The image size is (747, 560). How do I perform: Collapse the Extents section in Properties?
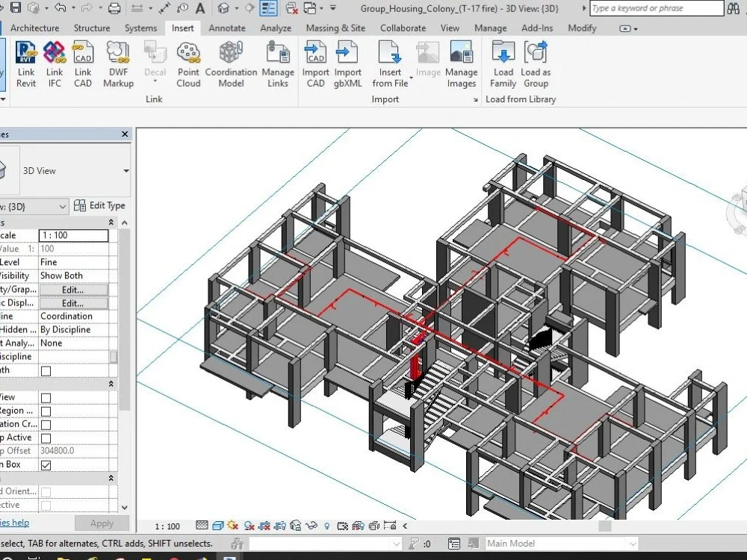(x=111, y=384)
